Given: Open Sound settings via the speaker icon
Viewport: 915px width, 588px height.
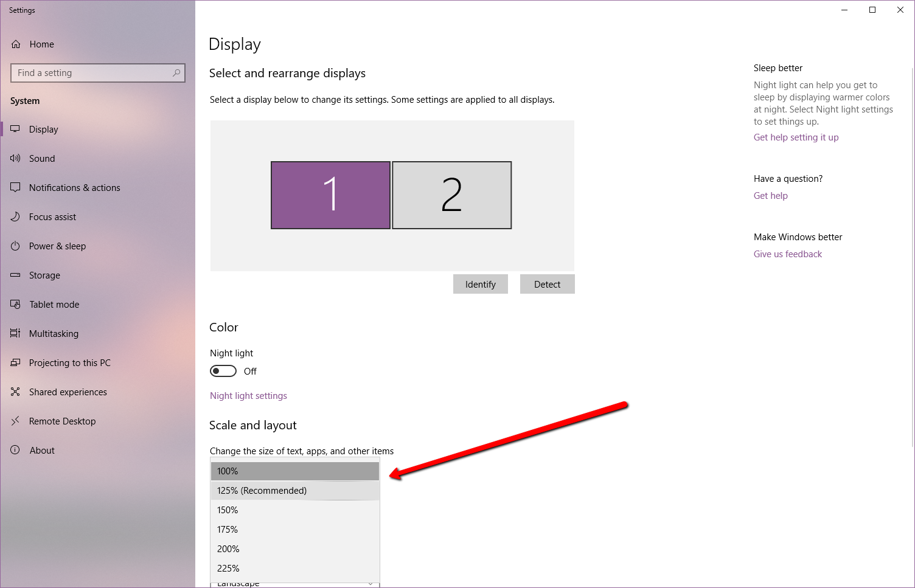Looking at the screenshot, I should 15,159.
